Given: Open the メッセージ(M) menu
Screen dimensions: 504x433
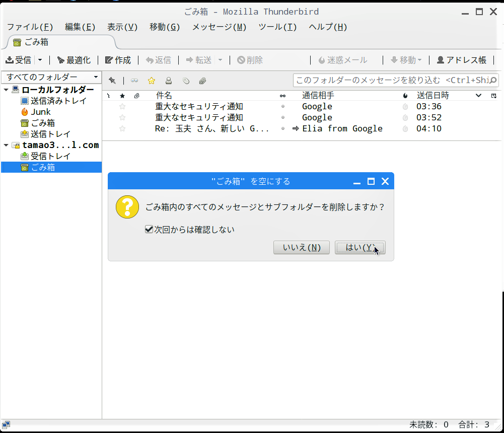Looking at the screenshot, I should pyautogui.click(x=219, y=27).
